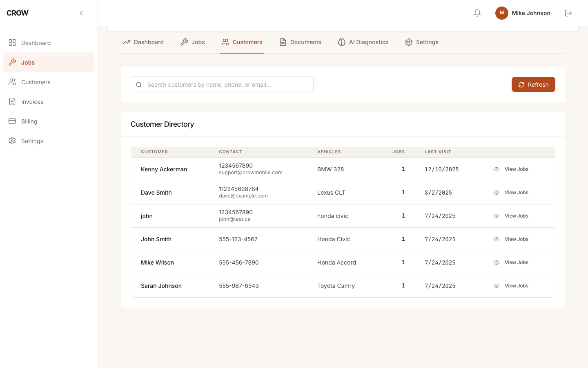Click the eye icon in john's row
Image resolution: width=588 pixels, height=368 pixels.
(x=497, y=216)
